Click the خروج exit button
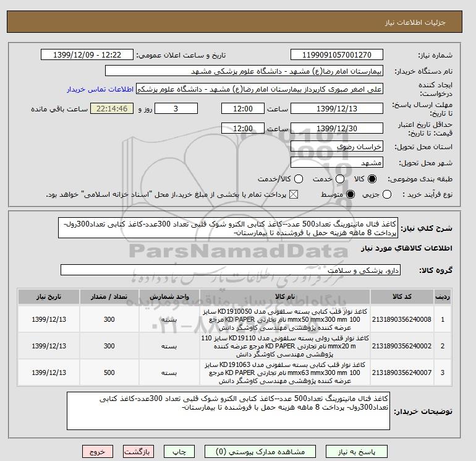The width and height of the screenshot is (476, 461). 98,452
